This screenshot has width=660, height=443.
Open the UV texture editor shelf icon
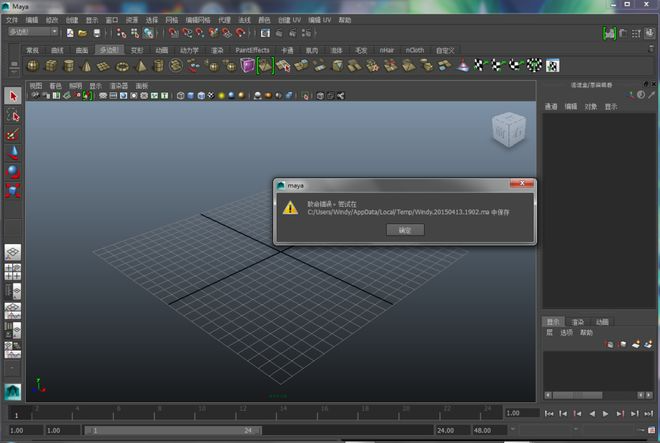(553, 65)
